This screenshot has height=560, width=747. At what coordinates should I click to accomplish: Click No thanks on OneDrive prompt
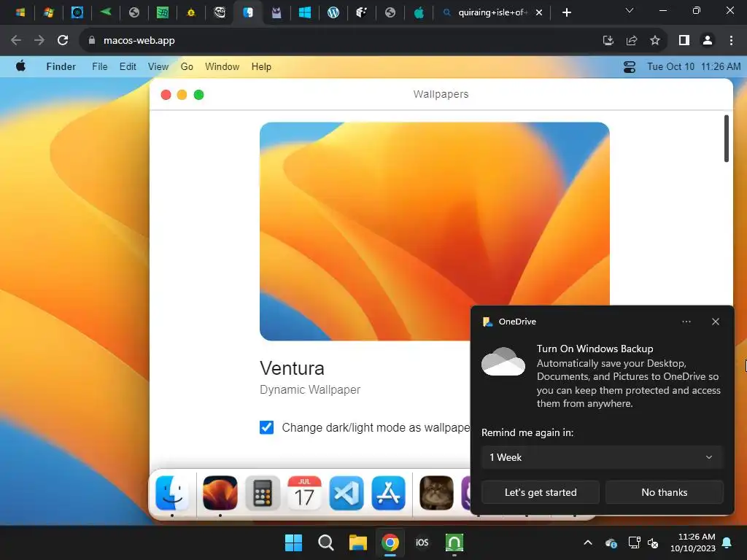pyautogui.click(x=664, y=492)
